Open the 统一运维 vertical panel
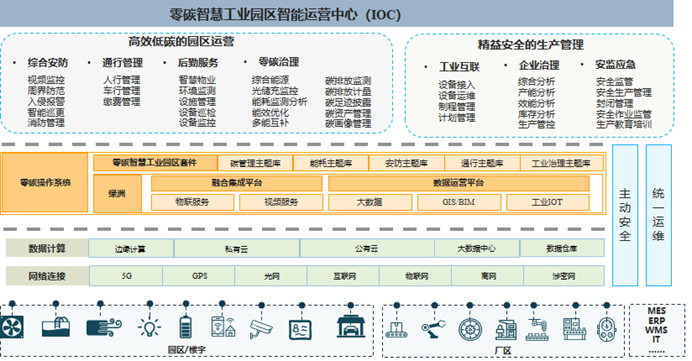 pyautogui.click(x=658, y=215)
